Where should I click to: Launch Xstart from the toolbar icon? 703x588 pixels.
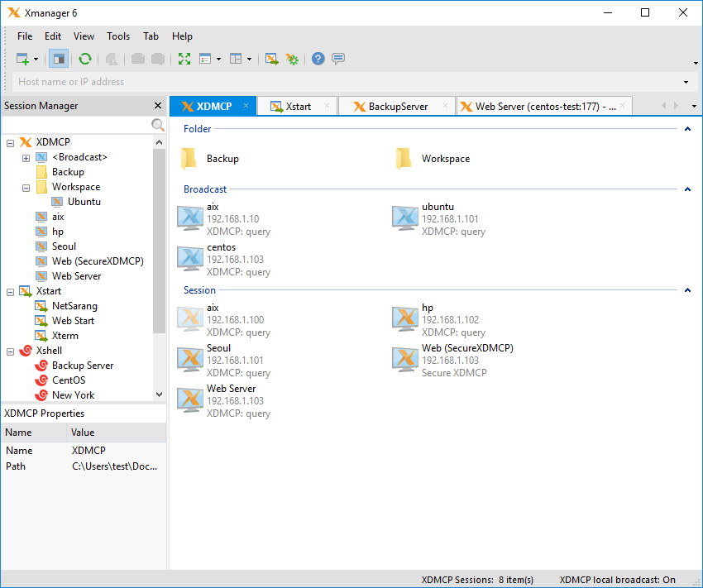coord(271,59)
